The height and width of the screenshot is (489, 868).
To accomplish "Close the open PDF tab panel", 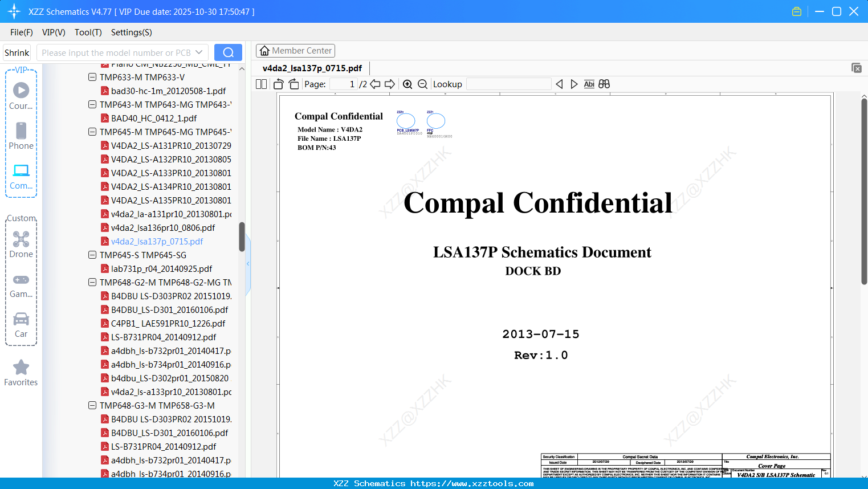I will tap(857, 68).
